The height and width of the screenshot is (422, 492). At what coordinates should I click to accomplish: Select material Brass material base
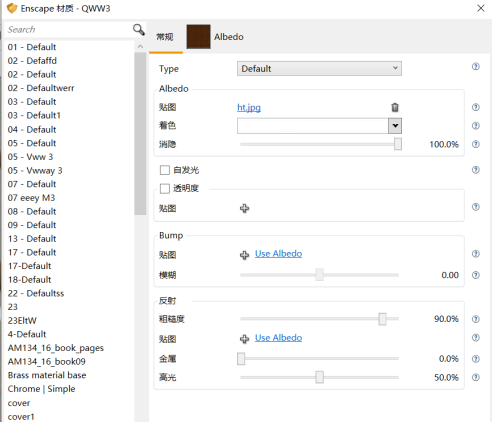pos(47,375)
